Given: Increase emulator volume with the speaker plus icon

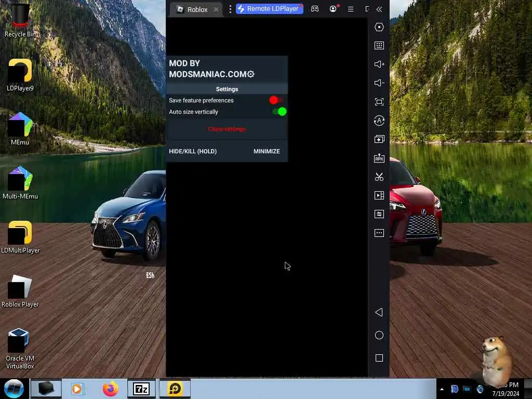Looking at the screenshot, I should 379,64.
